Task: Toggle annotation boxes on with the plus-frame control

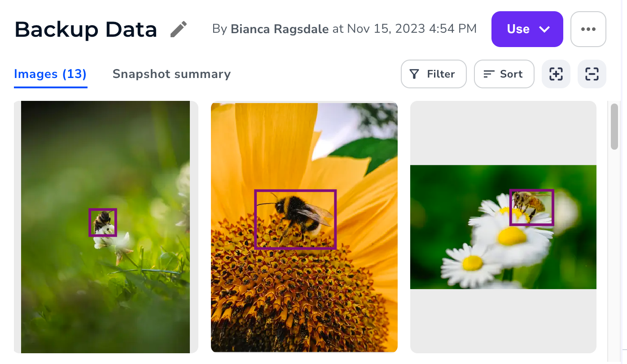Action: [556, 74]
